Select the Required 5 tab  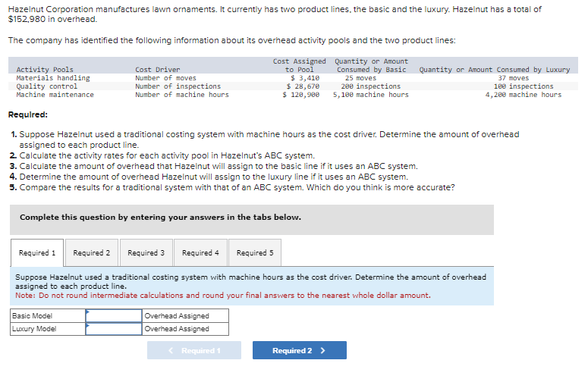pyautogui.click(x=255, y=252)
